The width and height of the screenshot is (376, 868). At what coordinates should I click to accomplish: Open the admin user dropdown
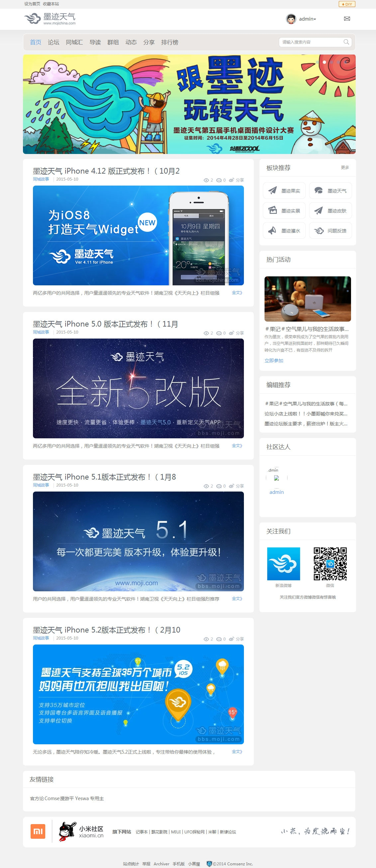307,19
